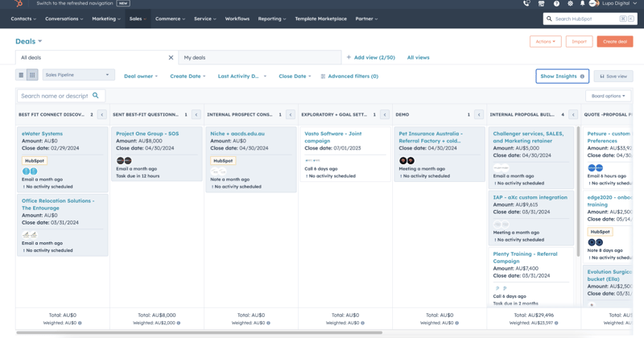
Task: Click Add view (2/50)
Action: [371, 57]
